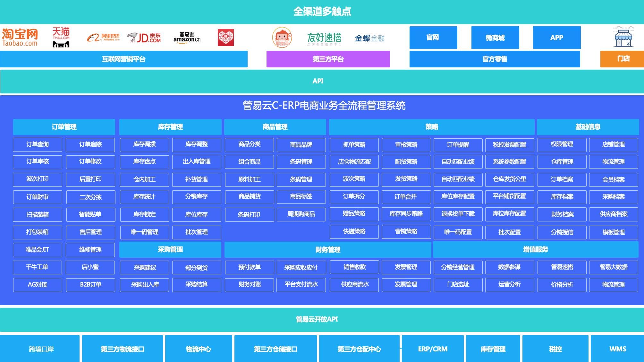Open the 供应商档案 module
The width and height of the screenshot is (644, 362).
click(614, 214)
